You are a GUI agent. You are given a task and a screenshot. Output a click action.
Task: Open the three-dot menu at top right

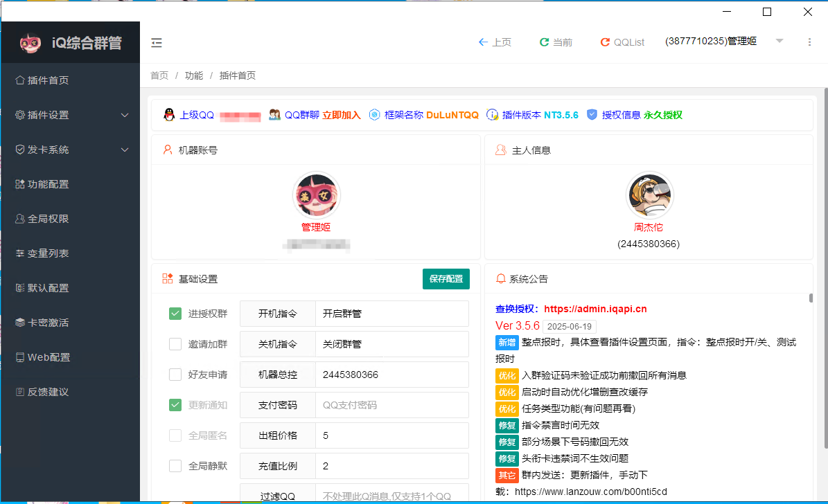[x=809, y=42]
